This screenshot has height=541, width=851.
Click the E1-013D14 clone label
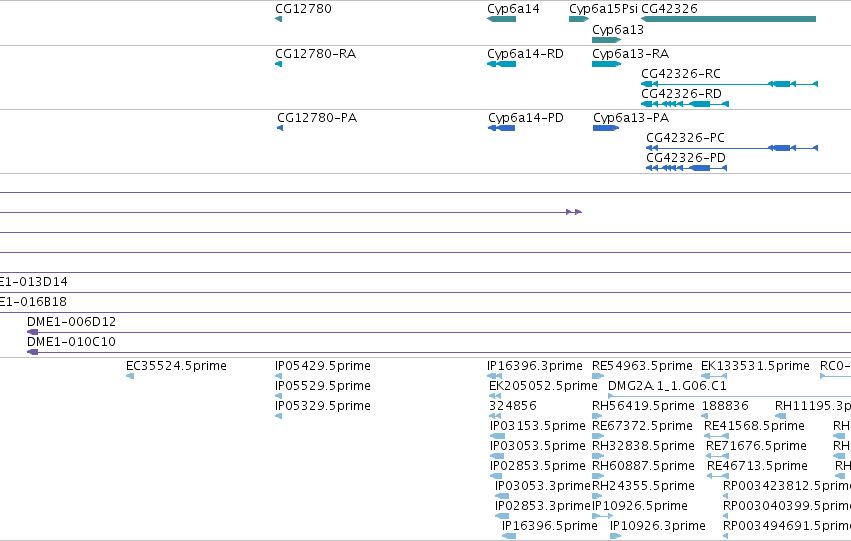(34, 282)
